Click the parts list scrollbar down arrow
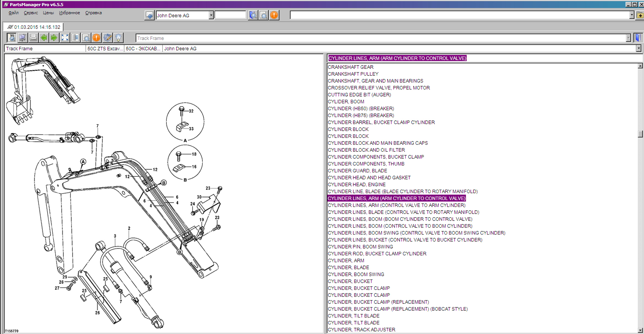Viewport: 644px width, 334px height. (640, 330)
